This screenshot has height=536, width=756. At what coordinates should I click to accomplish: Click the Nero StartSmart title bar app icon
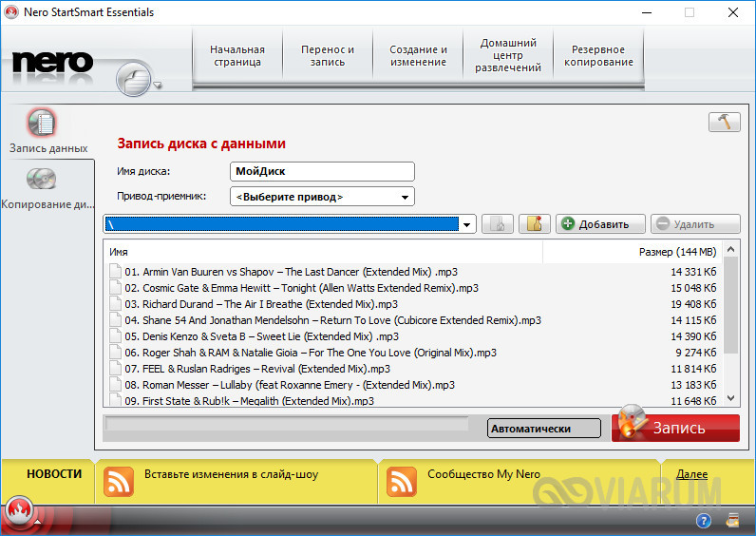click(11, 12)
